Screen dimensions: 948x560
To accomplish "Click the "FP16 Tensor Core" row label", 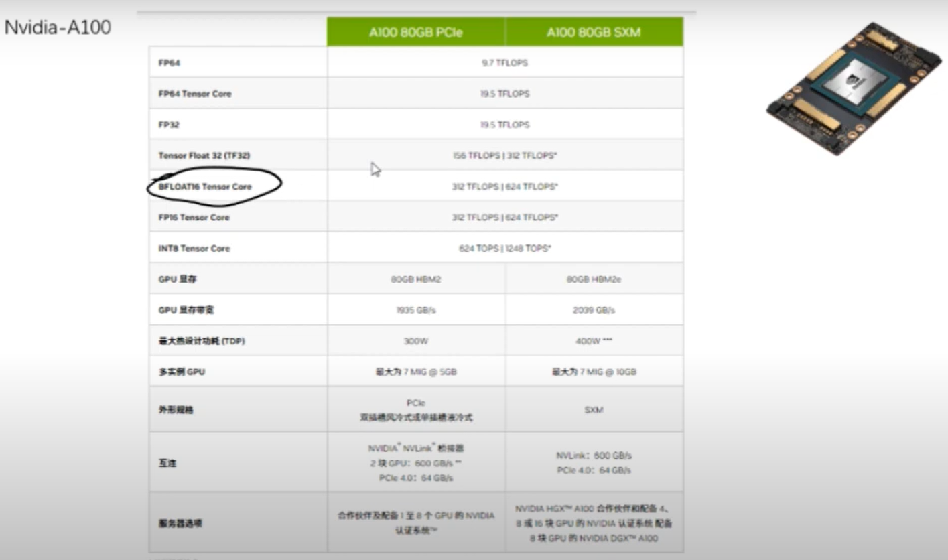I will pyautogui.click(x=194, y=217).
